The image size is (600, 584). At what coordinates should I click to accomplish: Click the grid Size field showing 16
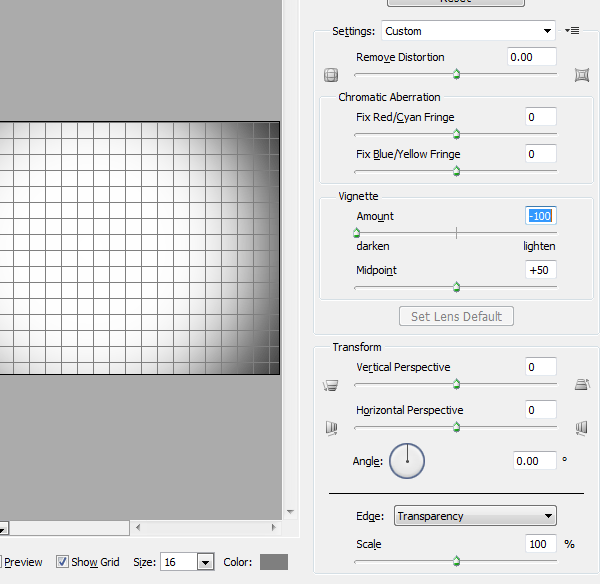(x=179, y=562)
